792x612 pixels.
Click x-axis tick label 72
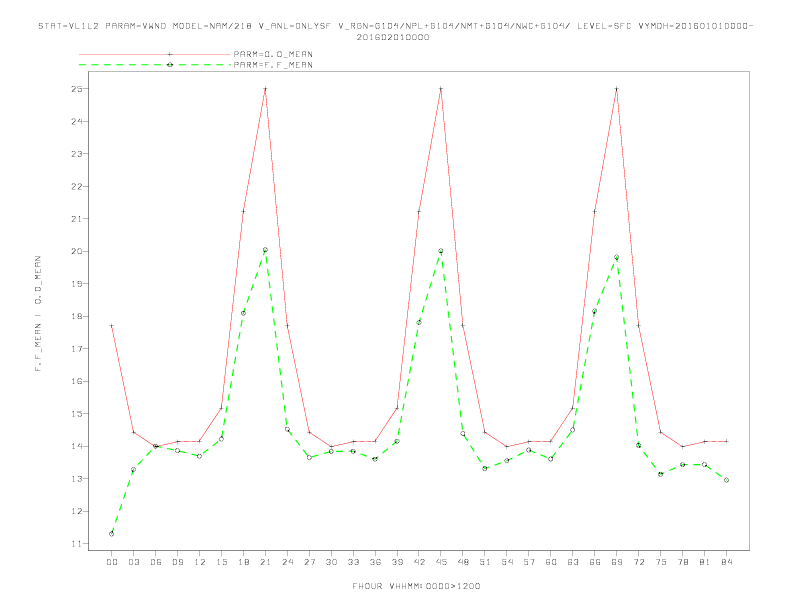pos(638,562)
